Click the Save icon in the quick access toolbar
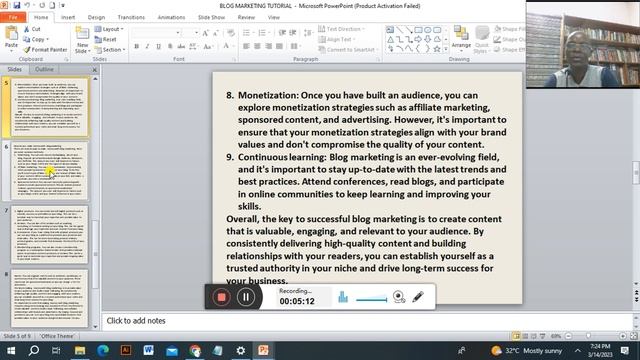 point(17,5)
